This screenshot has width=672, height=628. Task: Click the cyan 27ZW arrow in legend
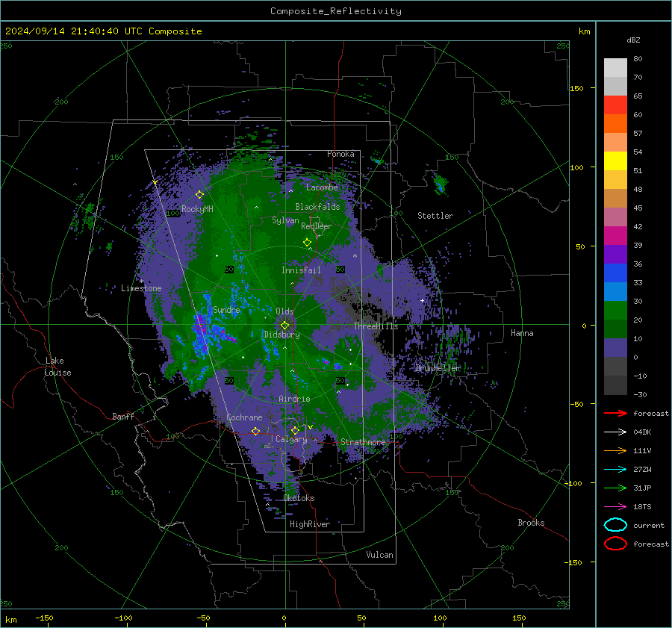coord(615,469)
